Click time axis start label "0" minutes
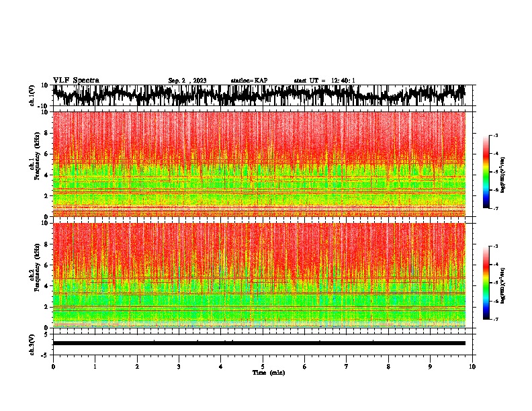The height and width of the screenshot is (411, 532). (x=53, y=367)
